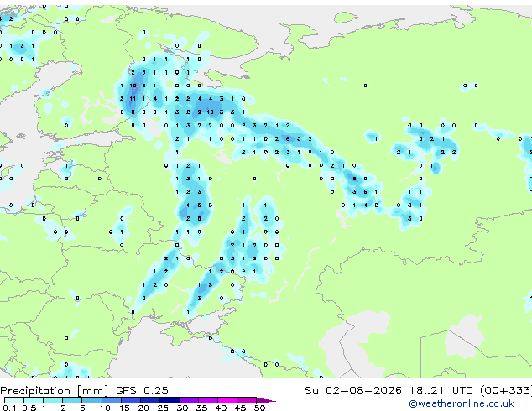
Task: Click the "11" precipitation value on the map
Action: click(x=133, y=99)
